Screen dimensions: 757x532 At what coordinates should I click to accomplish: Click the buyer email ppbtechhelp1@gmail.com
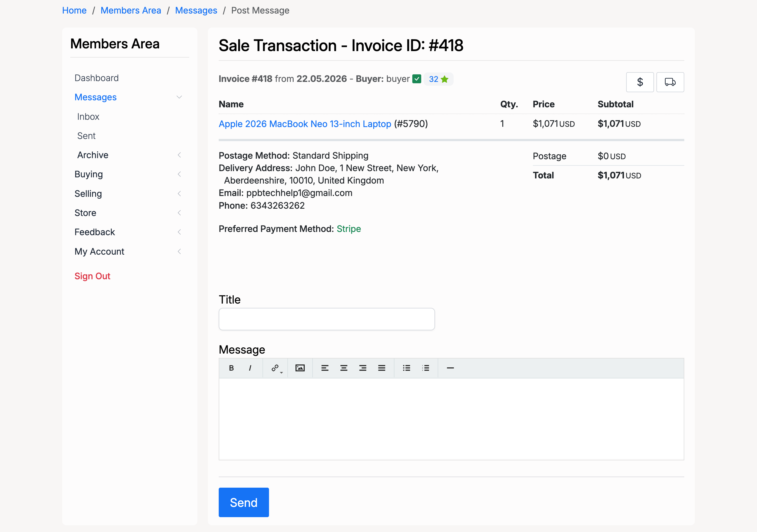pyautogui.click(x=299, y=193)
